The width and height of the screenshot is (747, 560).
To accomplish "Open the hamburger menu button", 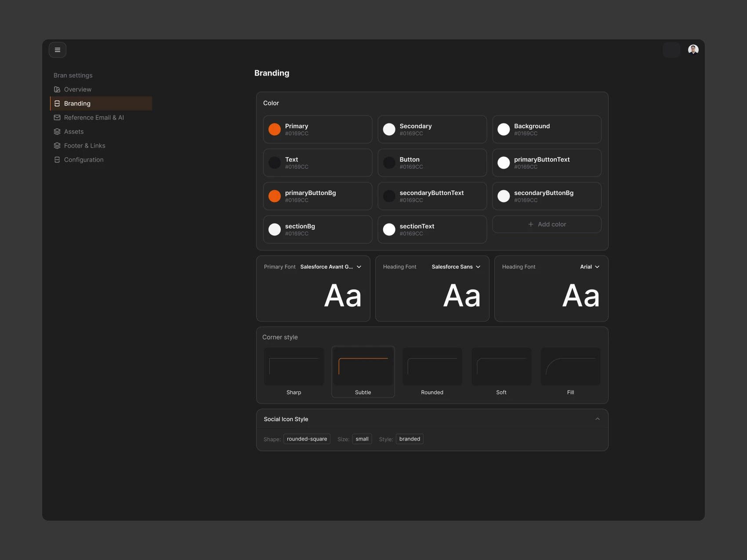I will point(58,50).
